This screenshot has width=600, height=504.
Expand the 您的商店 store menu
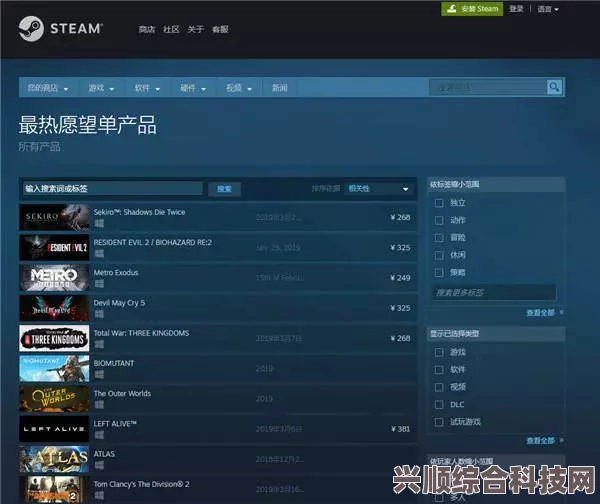(x=47, y=88)
